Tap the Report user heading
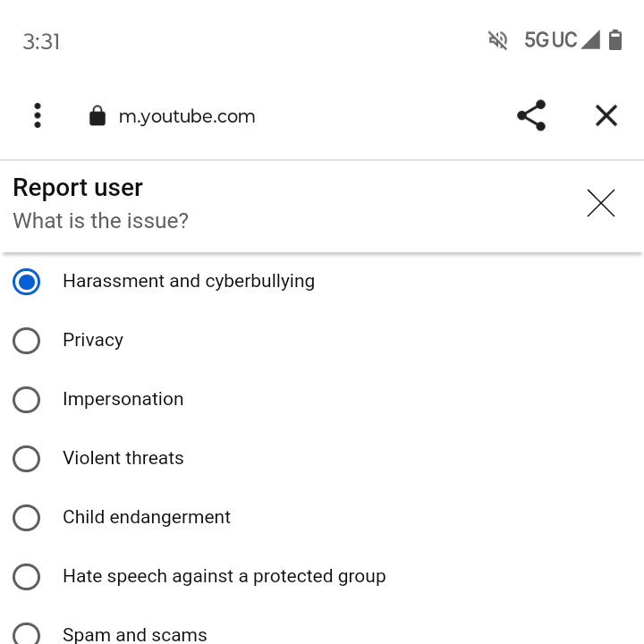 [x=78, y=188]
